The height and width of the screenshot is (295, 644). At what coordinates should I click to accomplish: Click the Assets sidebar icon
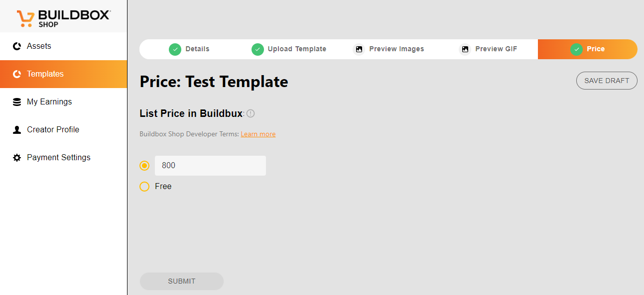[17, 46]
